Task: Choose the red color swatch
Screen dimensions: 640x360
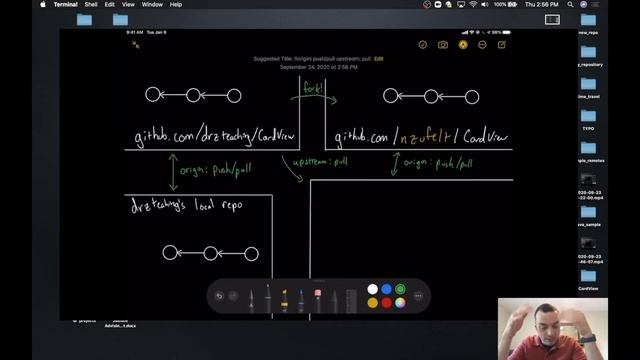Action: point(387,303)
